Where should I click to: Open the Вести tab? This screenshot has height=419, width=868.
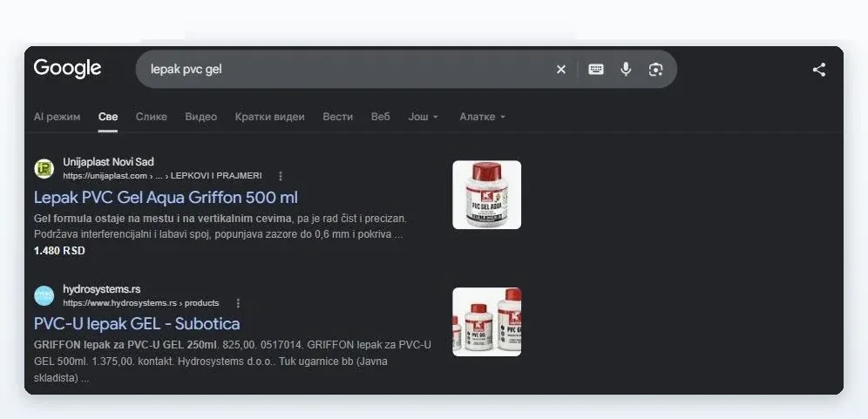coord(337,117)
